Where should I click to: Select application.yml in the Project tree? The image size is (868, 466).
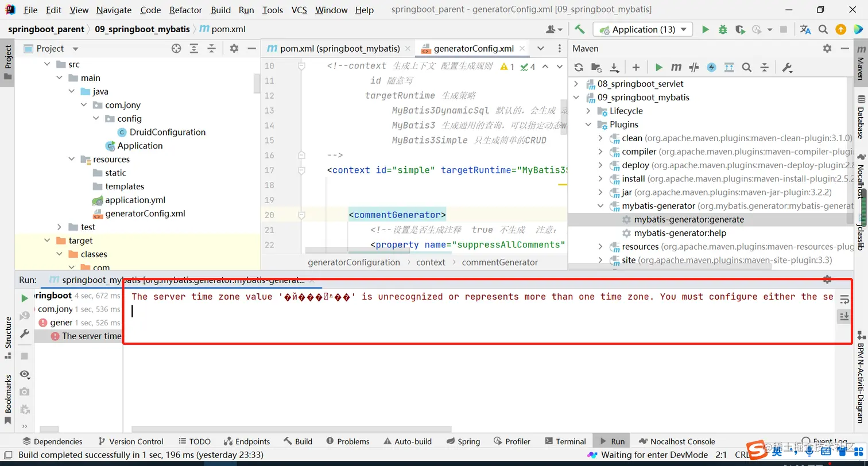[x=135, y=200]
